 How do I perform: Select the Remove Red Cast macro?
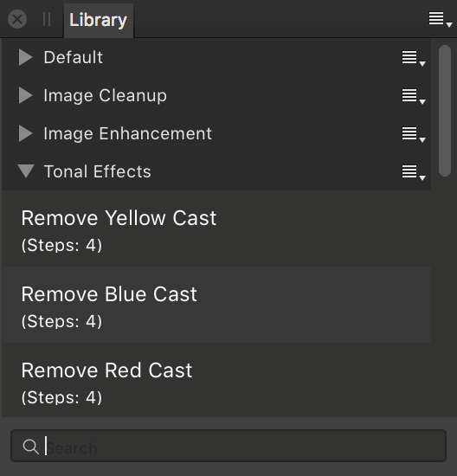216,380
